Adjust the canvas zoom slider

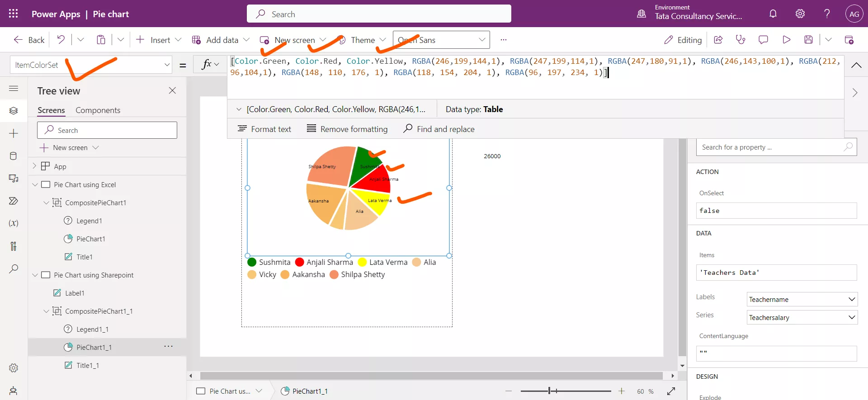(549, 391)
